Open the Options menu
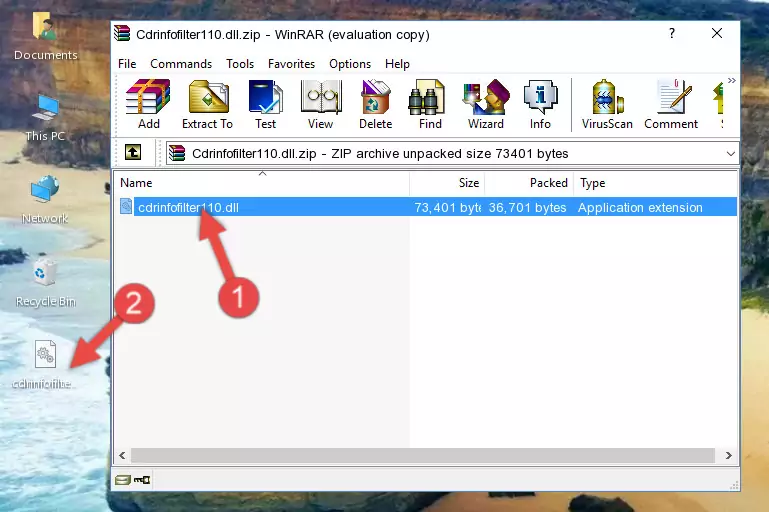This screenshot has height=512, width=769. [x=350, y=64]
